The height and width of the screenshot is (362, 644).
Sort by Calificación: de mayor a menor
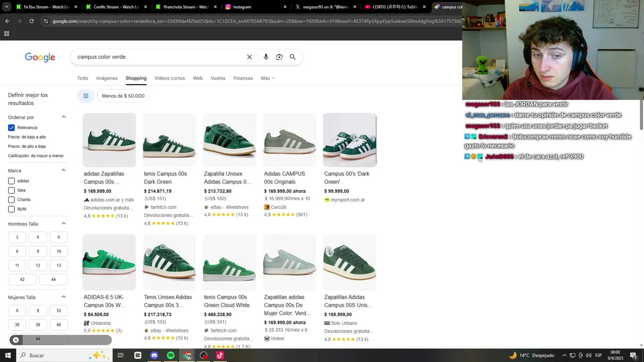click(36, 156)
